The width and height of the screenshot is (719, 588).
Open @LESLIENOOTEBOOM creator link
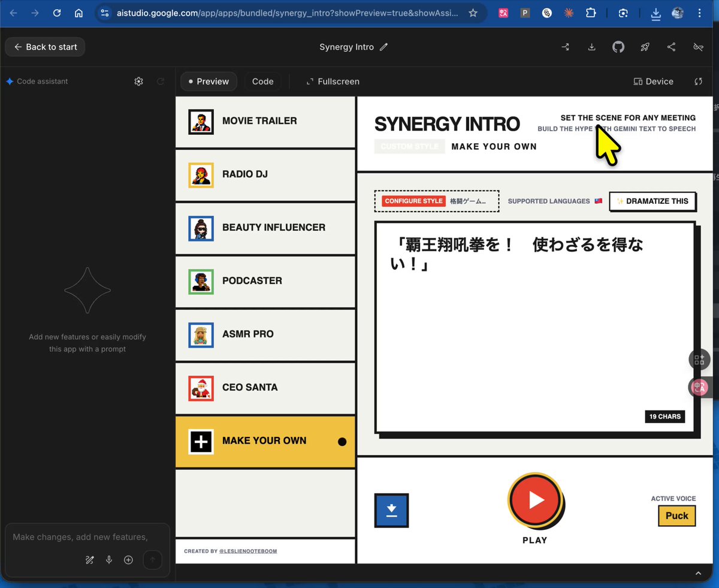pos(247,551)
